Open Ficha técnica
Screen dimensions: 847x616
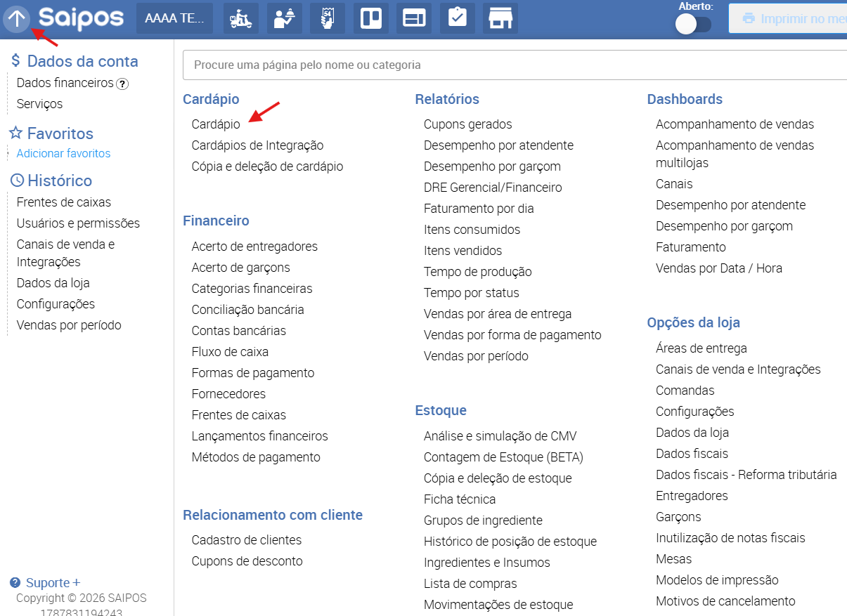pos(460,499)
